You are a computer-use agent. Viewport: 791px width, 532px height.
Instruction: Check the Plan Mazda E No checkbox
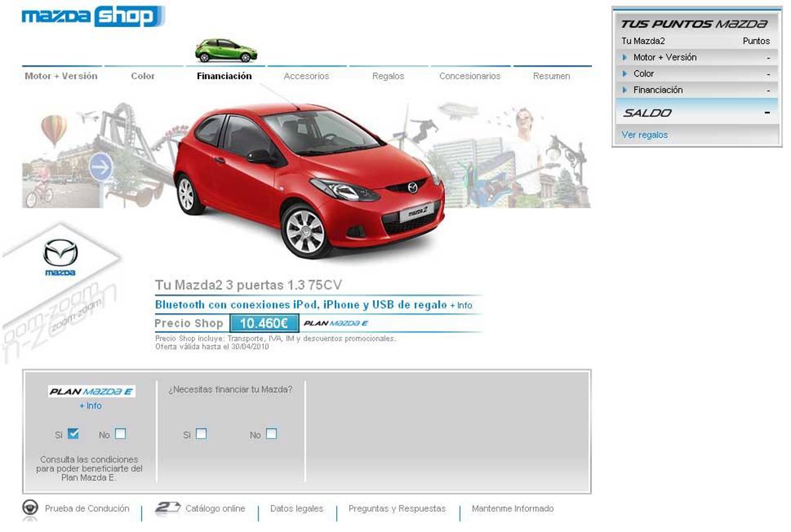120,434
